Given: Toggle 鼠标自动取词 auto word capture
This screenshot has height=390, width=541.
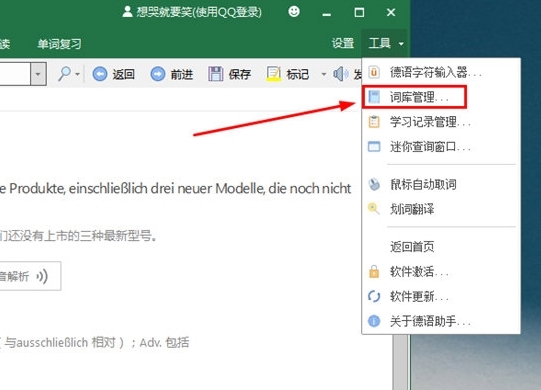Looking at the screenshot, I should tap(441, 184).
